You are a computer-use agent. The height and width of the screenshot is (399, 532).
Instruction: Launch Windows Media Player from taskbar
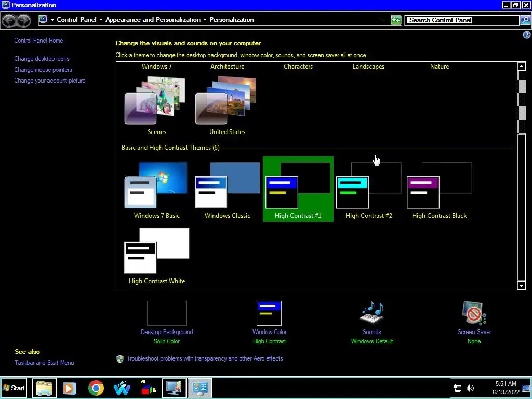pyautogui.click(x=70, y=388)
